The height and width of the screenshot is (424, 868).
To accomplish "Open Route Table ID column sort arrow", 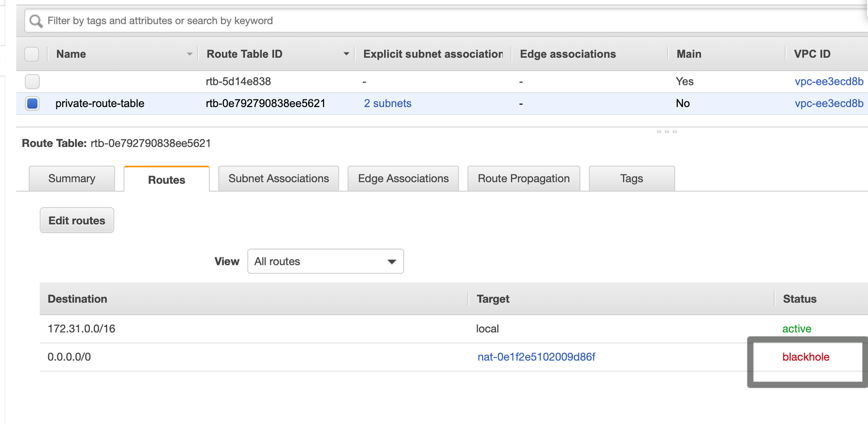I will tap(346, 54).
